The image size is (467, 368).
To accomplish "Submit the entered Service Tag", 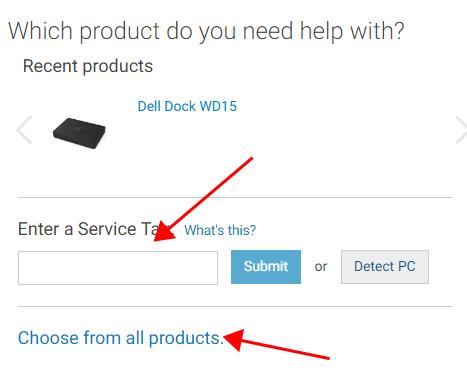I will coord(266,267).
